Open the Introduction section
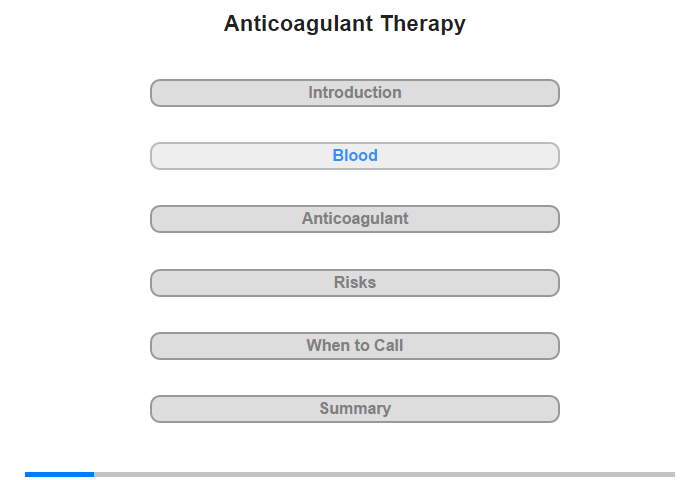 point(355,93)
